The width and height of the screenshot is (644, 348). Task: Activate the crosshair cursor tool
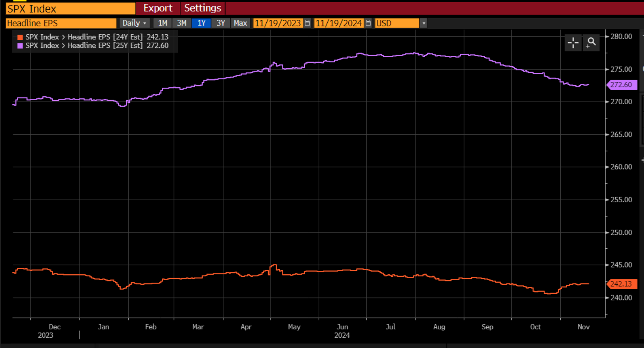(573, 42)
